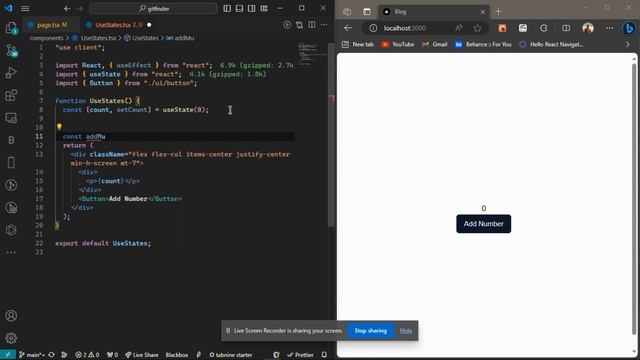Click the unsaved dot on UseStates.tsx tab

149,25
